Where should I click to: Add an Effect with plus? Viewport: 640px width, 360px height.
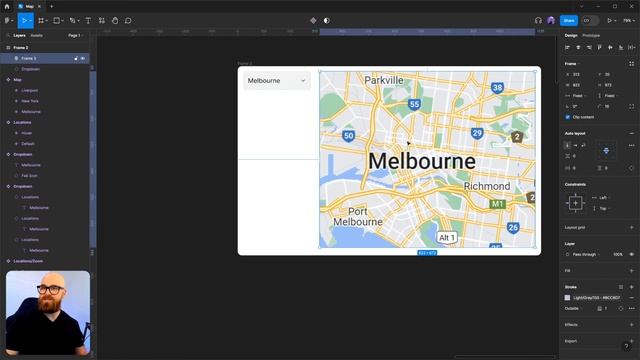631,324
